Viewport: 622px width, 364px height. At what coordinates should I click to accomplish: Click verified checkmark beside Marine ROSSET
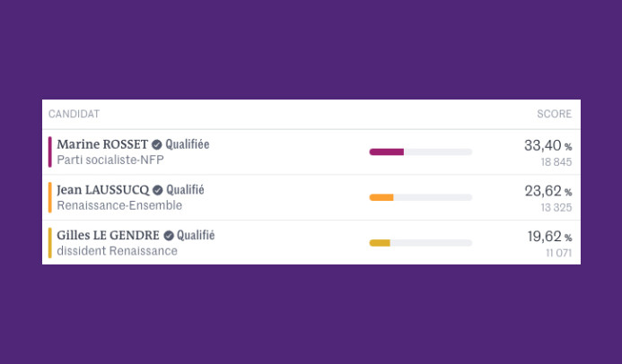tap(157, 144)
